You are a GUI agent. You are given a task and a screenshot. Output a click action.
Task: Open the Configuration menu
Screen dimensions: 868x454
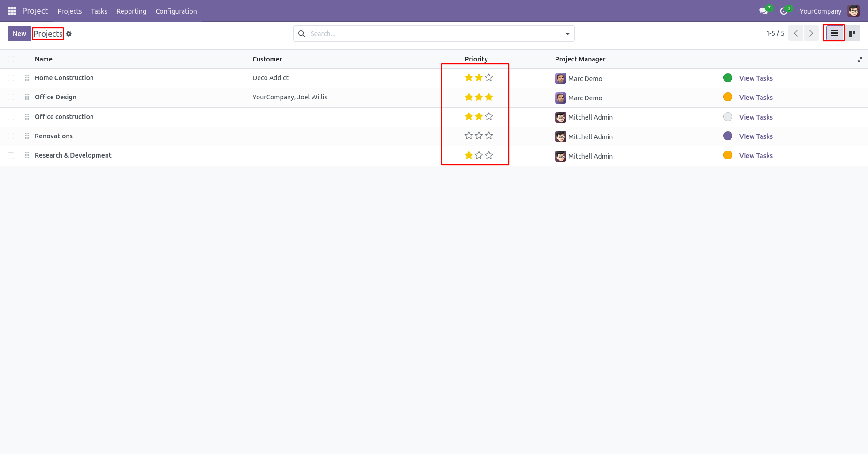click(176, 11)
